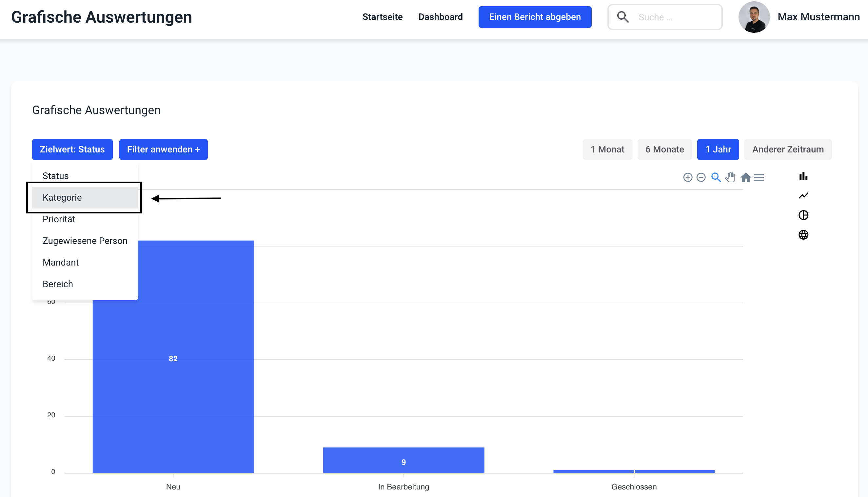Select the 6 Monate time range
This screenshot has height=497, width=868.
tap(664, 149)
